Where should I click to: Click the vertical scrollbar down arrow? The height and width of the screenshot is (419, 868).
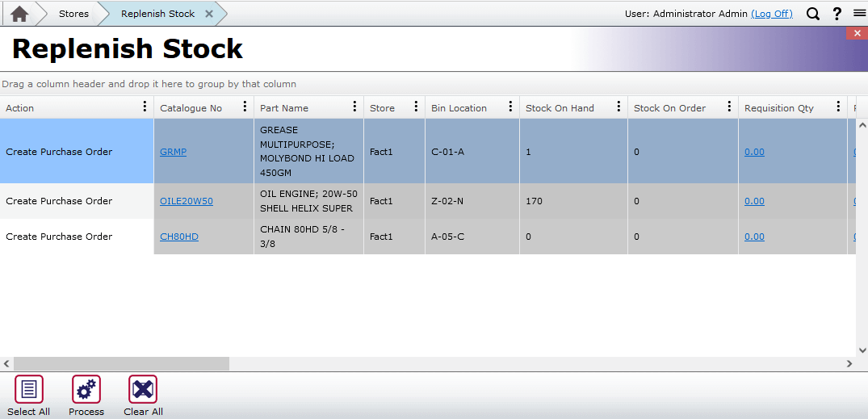[x=862, y=350]
